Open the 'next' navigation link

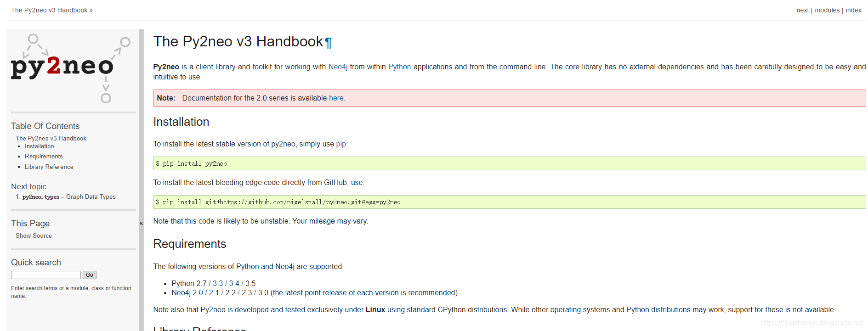[x=802, y=10]
